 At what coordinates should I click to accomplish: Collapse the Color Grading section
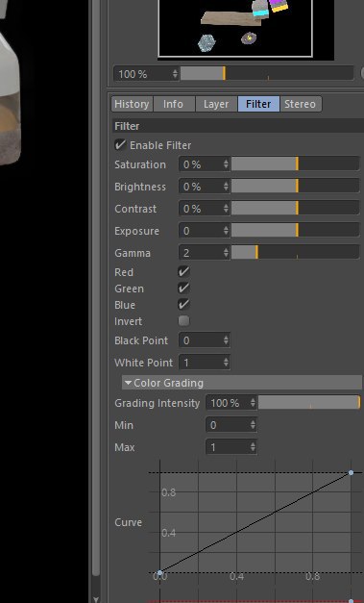(241, 383)
